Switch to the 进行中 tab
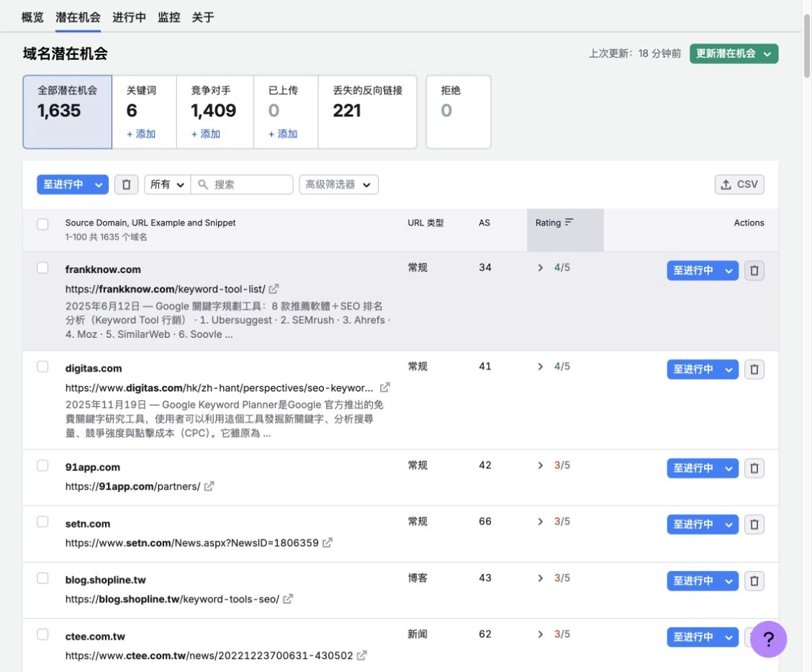This screenshot has width=812, height=672. 129,17
